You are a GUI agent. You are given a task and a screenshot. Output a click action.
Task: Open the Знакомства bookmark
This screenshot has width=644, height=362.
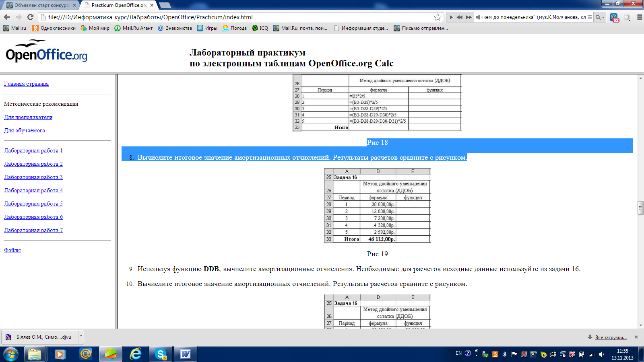click(x=175, y=28)
